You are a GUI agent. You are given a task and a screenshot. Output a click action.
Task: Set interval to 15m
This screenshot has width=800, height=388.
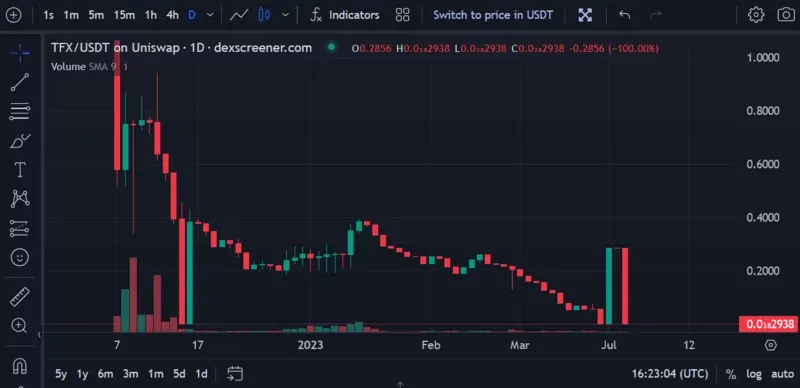tap(124, 15)
